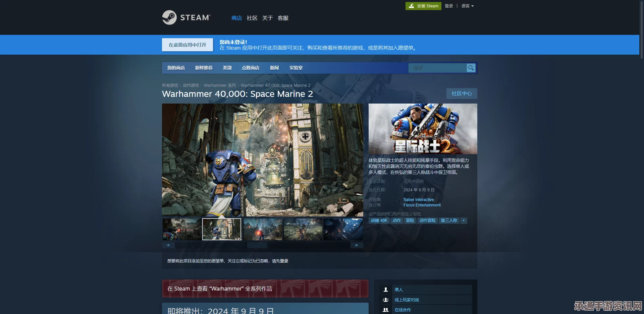
Task: Click the Steam logo
Action: coord(186,17)
